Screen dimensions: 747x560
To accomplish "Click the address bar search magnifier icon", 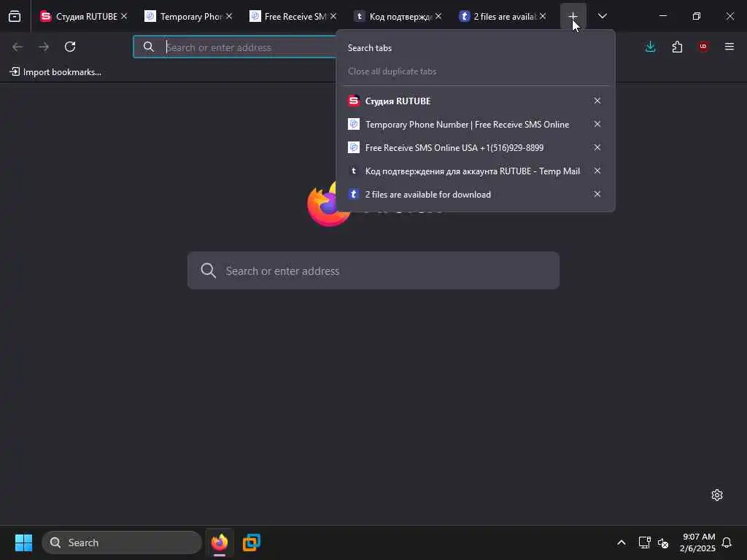I will tap(149, 47).
